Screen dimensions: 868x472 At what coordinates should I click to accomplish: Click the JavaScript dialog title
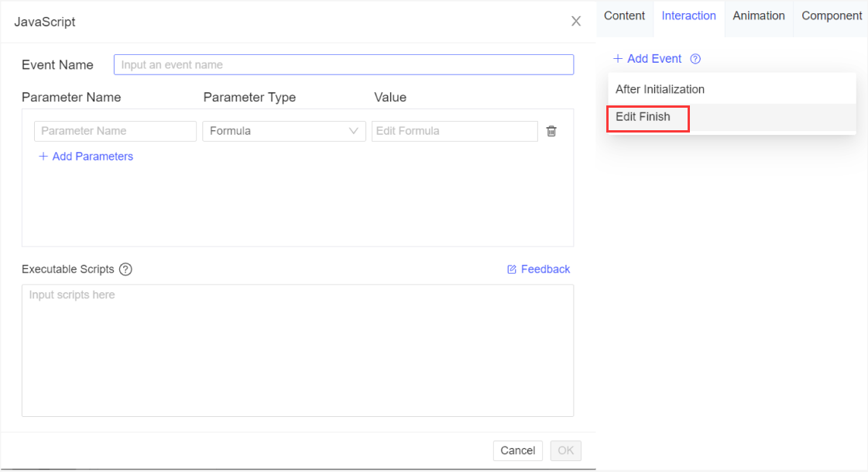click(45, 22)
